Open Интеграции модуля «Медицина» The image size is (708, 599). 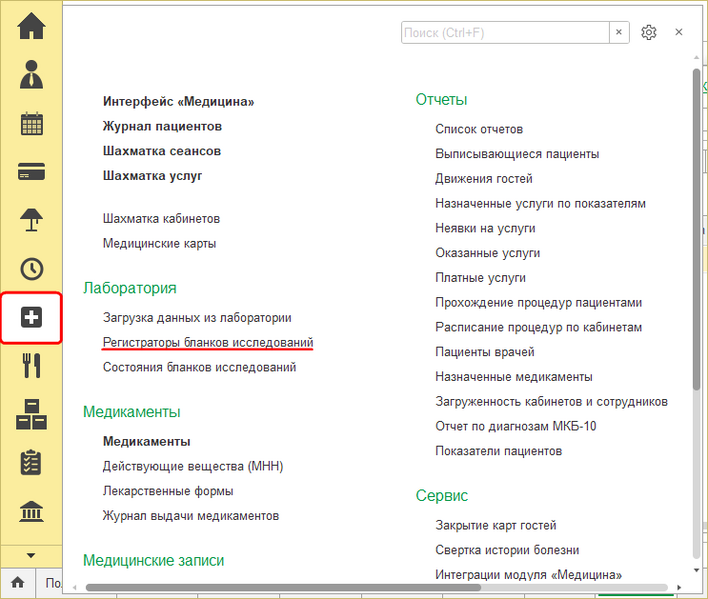[x=528, y=575]
